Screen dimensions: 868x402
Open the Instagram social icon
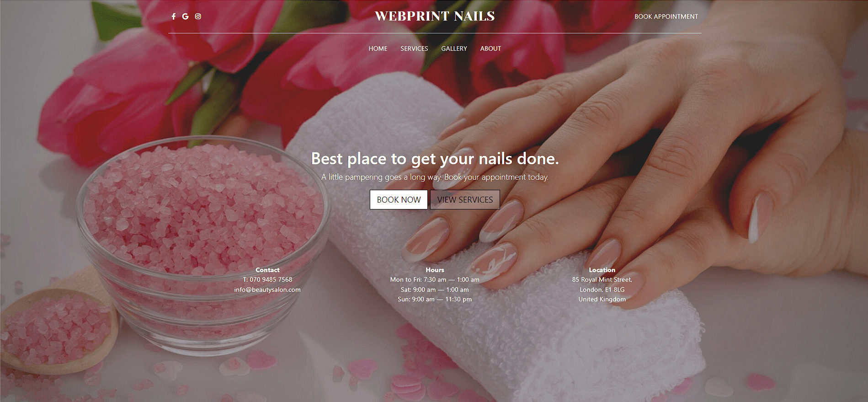click(x=198, y=16)
